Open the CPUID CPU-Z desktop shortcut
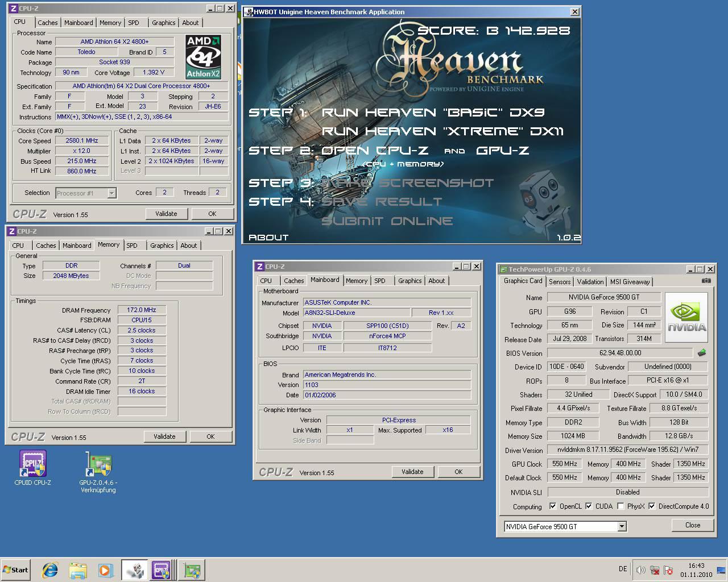The width and height of the screenshot is (728, 582). tap(33, 468)
